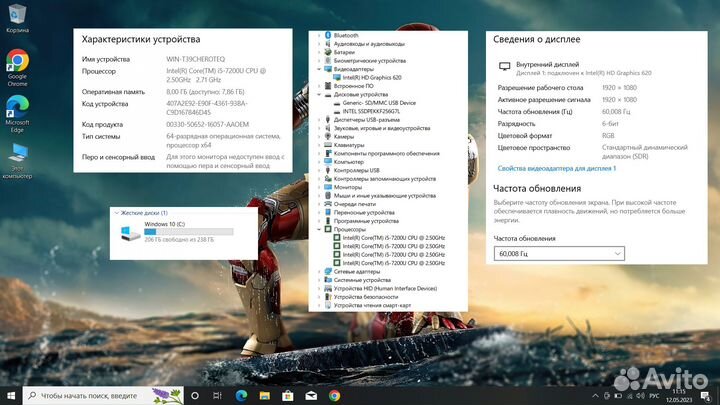Click the taskbar clock and date
This screenshot has width=720, height=405.
(679, 395)
